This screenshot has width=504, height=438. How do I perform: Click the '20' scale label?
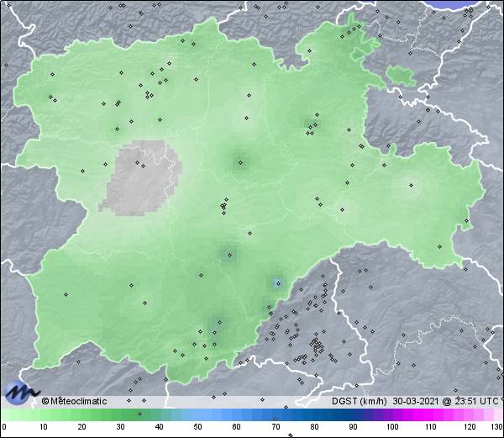[82, 427]
